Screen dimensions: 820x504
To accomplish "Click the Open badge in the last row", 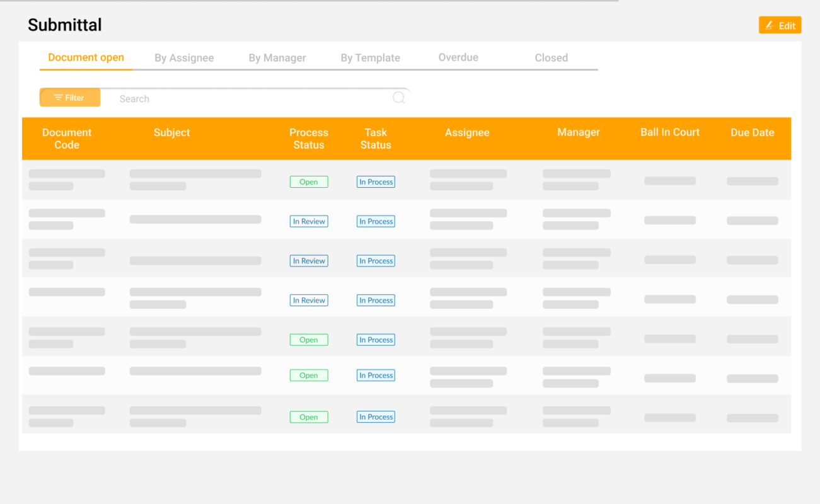I will click(308, 416).
